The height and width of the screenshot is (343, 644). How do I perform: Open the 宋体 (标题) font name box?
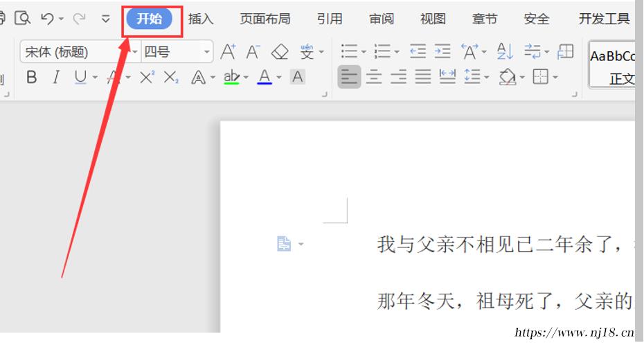[80, 52]
